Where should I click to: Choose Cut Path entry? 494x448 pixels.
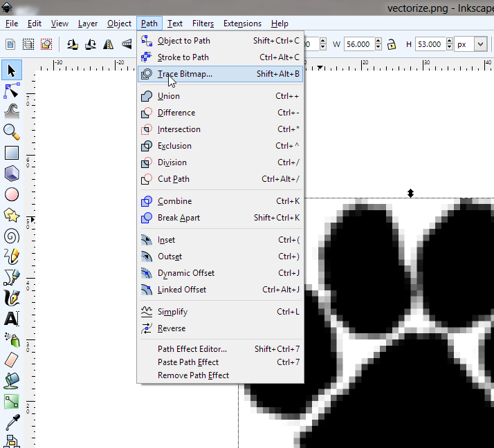(x=220, y=179)
